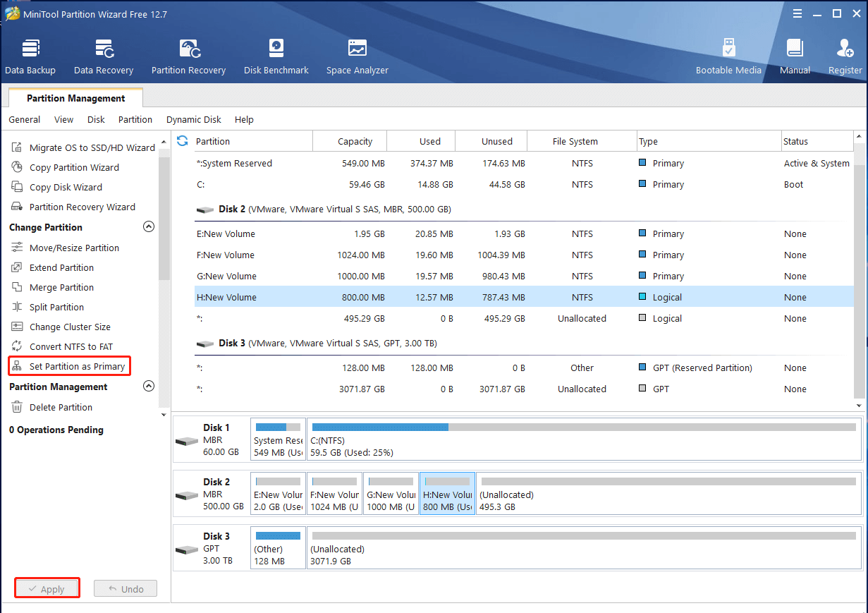Sort by the Used column header
Screen dimensions: 868x613
coord(429,141)
